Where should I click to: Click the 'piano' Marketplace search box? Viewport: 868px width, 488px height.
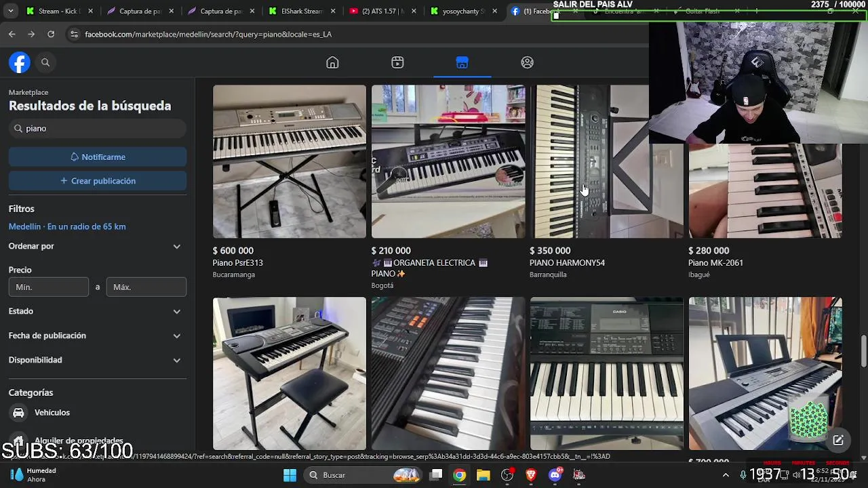click(98, 128)
